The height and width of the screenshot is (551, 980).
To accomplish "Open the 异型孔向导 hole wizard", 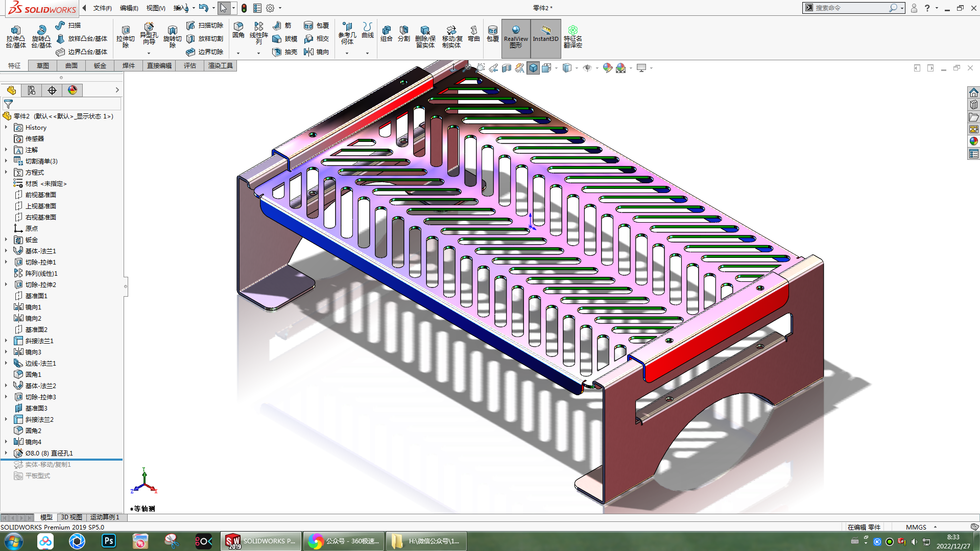I will click(149, 34).
